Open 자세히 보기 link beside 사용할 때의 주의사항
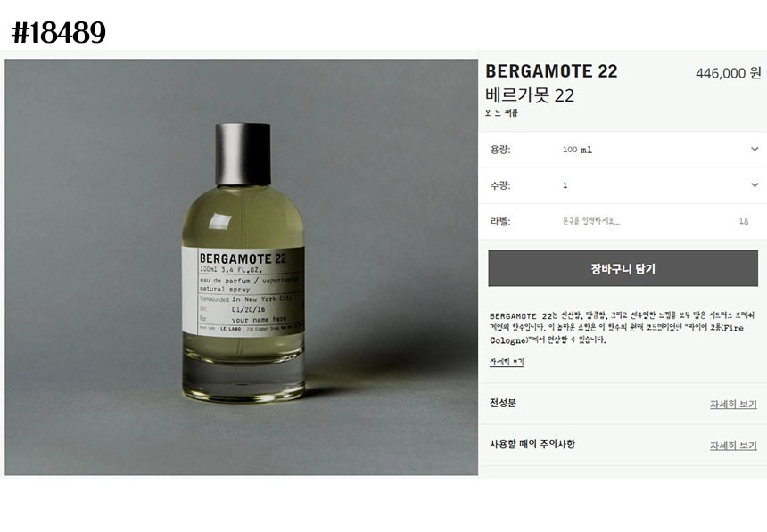Viewport: 767px width, 532px height. pyautogui.click(x=733, y=446)
